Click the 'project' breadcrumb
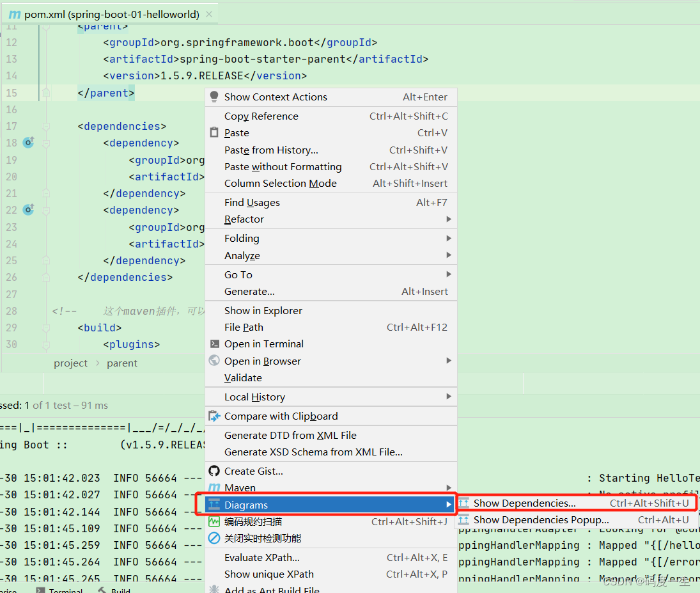This screenshot has width=700, height=593. [x=70, y=363]
